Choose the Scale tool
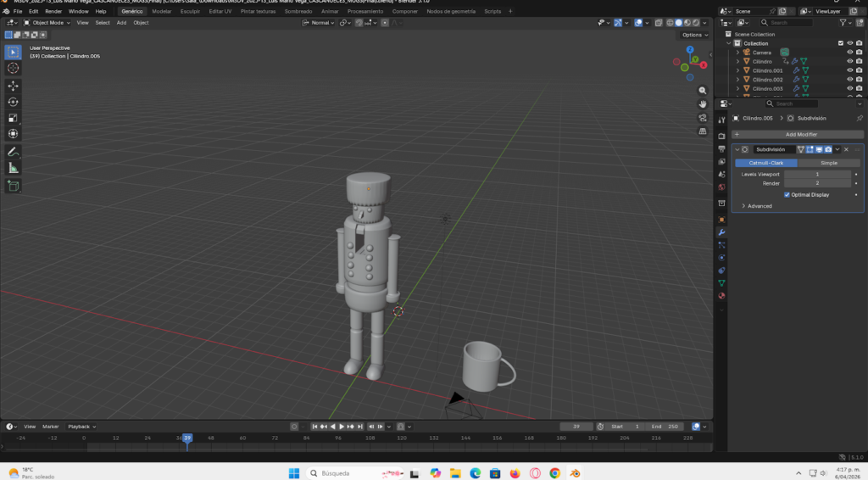Image resolution: width=868 pixels, height=480 pixels. pyautogui.click(x=14, y=118)
